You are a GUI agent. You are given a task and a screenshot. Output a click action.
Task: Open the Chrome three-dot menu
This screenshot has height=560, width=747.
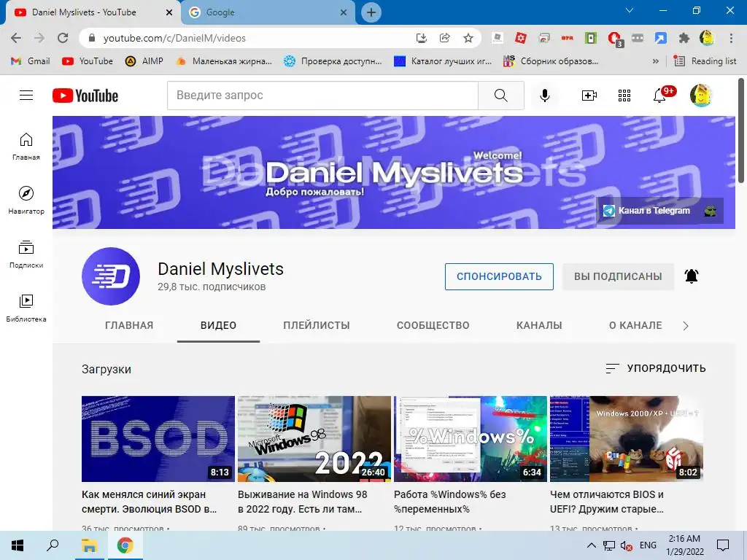tap(731, 38)
